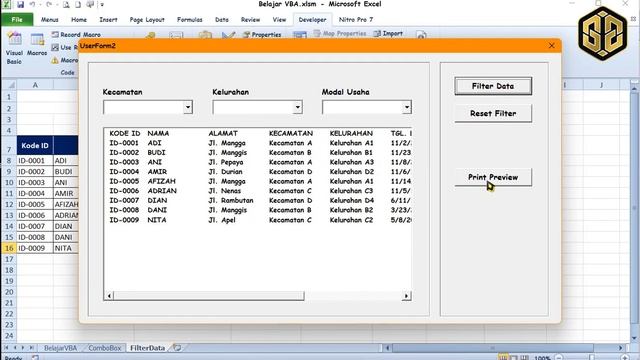Screen dimensions: 640x360
Task: Click inside the Kelurahan input field
Action: click(x=253, y=107)
